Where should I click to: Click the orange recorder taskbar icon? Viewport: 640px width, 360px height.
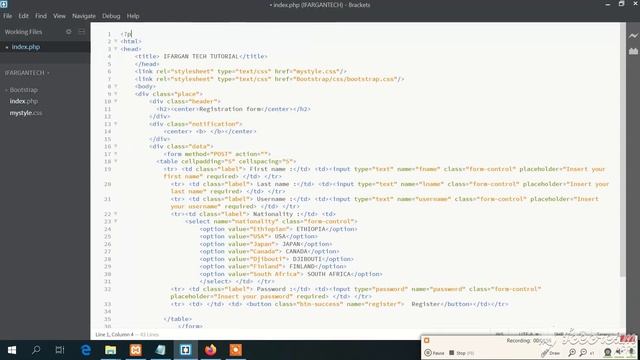[236, 350]
